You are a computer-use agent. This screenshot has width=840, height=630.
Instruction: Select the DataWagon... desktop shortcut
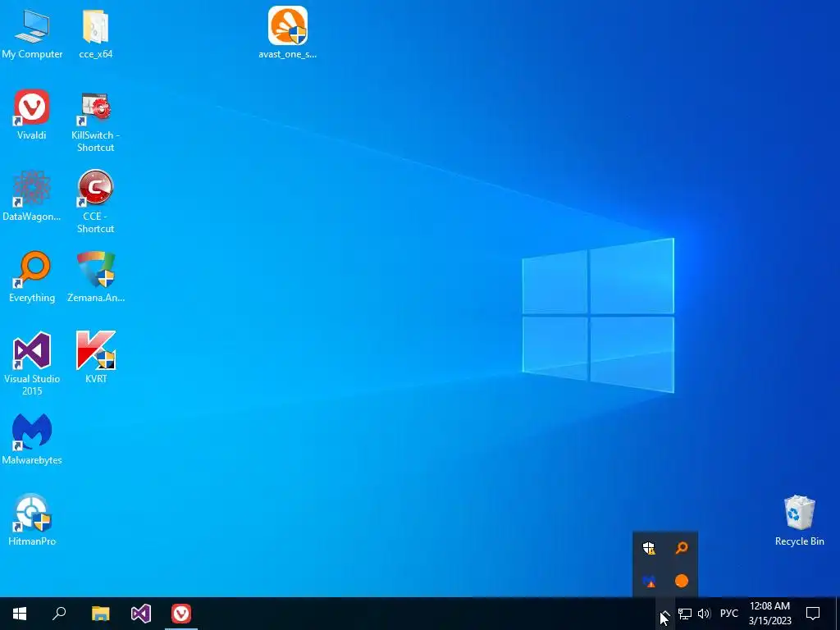coord(32,195)
